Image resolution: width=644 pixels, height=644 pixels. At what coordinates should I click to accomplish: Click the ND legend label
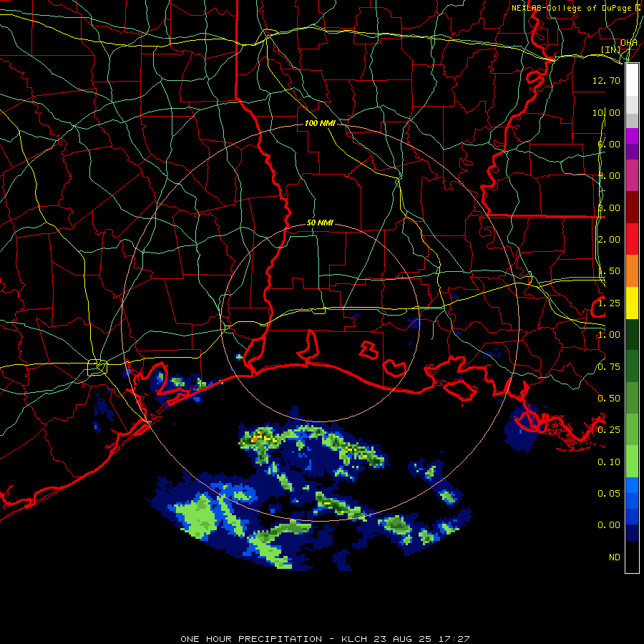(615, 557)
